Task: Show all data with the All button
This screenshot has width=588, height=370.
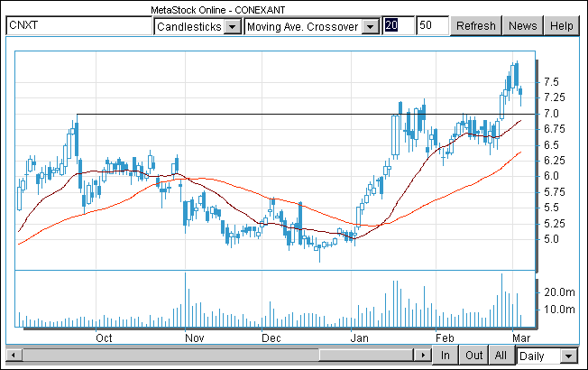Action: 501,355
